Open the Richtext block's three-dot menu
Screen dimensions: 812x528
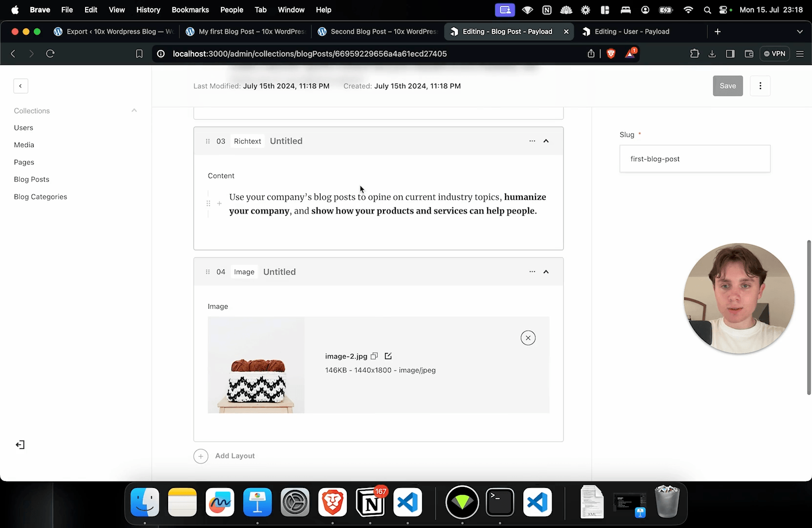(x=532, y=141)
